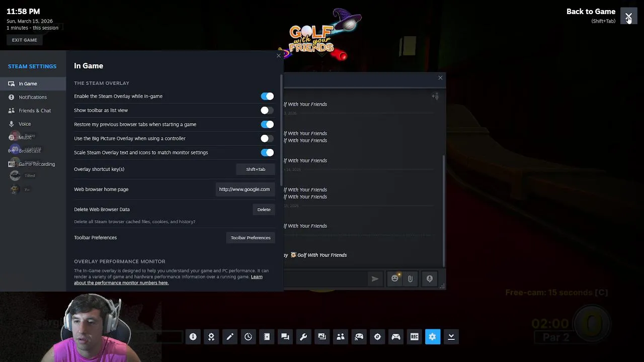Click Delete all Steam browser cached files text
The width and height of the screenshot is (644, 362).
(134, 222)
